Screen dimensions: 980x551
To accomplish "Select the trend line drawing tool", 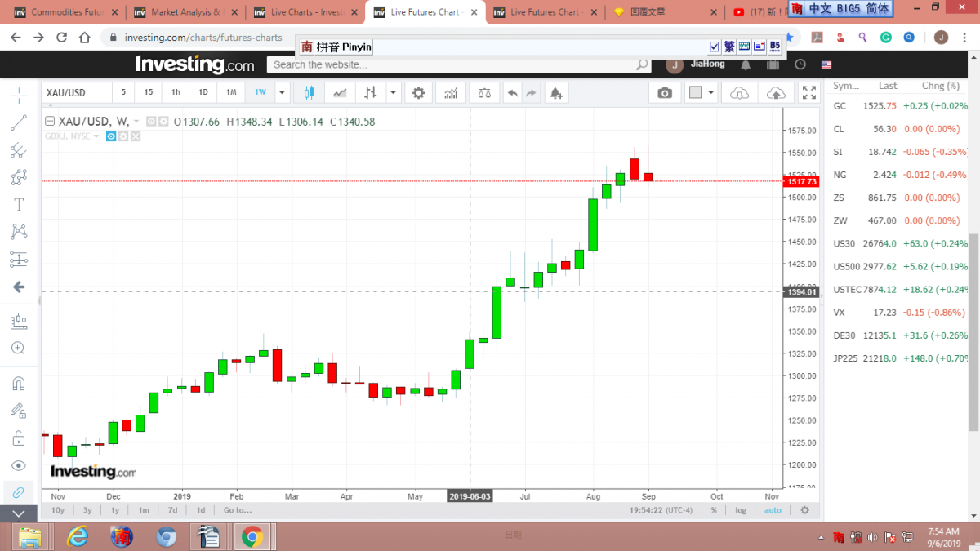I will pyautogui.click(x=19, y=122).
